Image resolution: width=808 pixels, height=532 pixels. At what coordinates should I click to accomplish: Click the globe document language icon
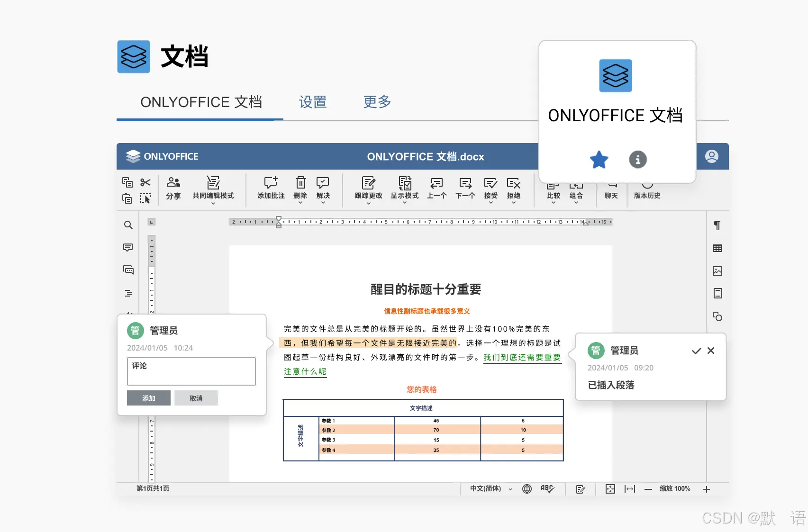point(527,489)
